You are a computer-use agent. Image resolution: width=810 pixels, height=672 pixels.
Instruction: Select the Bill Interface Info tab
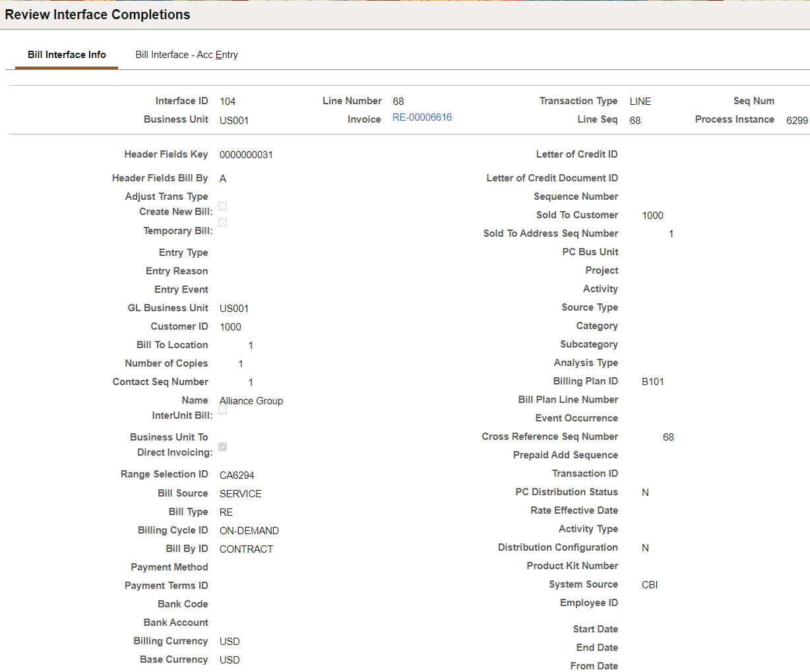pyautogui.click(x=66, y=55)
